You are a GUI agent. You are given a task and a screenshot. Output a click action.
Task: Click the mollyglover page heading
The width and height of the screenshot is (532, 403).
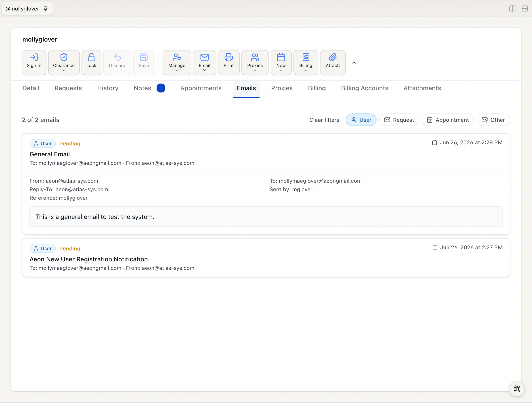pos(40,40)
